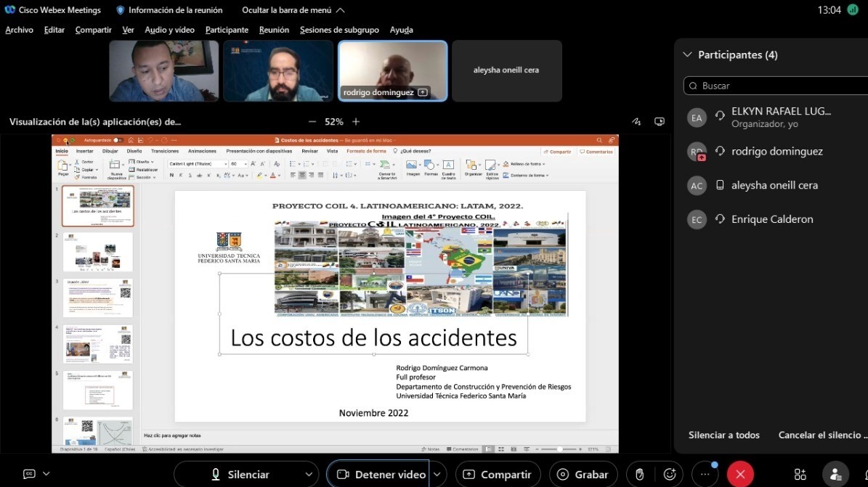This screenshot has height=487, width=868.
Task: Click the shared screen layout icon
Action: 660,122
